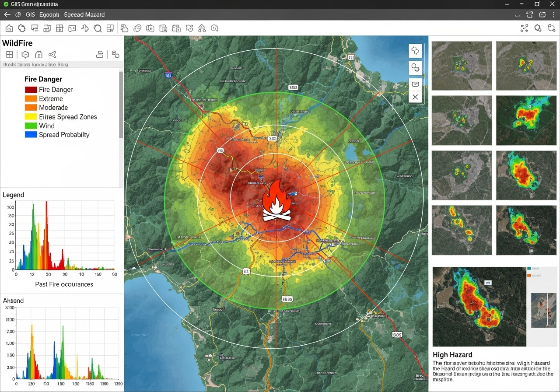Viewport: 560px width, 392px height.
Task: Open the GIS menu item
Action: click(30, 14)
